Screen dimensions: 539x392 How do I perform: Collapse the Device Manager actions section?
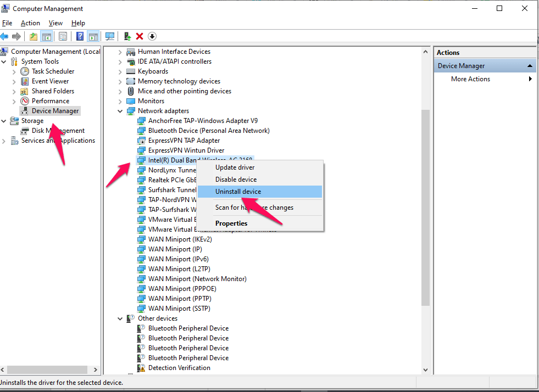[530, 66]
